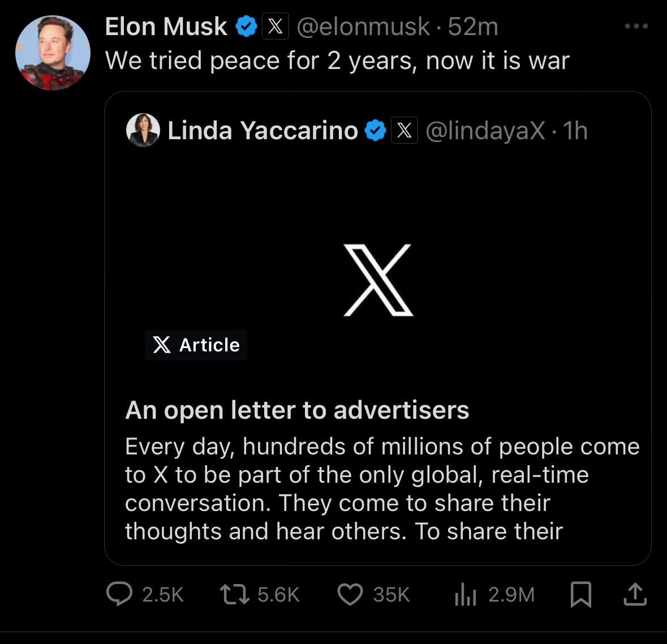Open the @elonmusk handle link
Image resolution: width=667 pixels, height=644 pixels.
coord(363,27)
